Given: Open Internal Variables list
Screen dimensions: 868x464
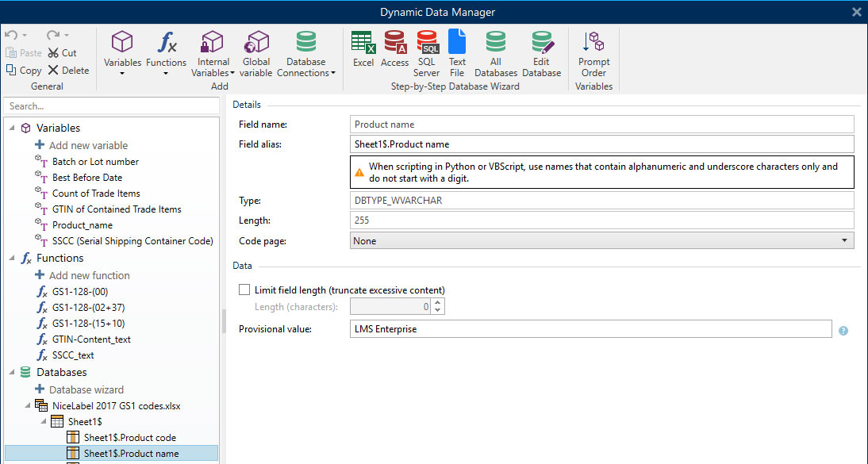Looking at the screenshot, I should [x=213, y=53].
